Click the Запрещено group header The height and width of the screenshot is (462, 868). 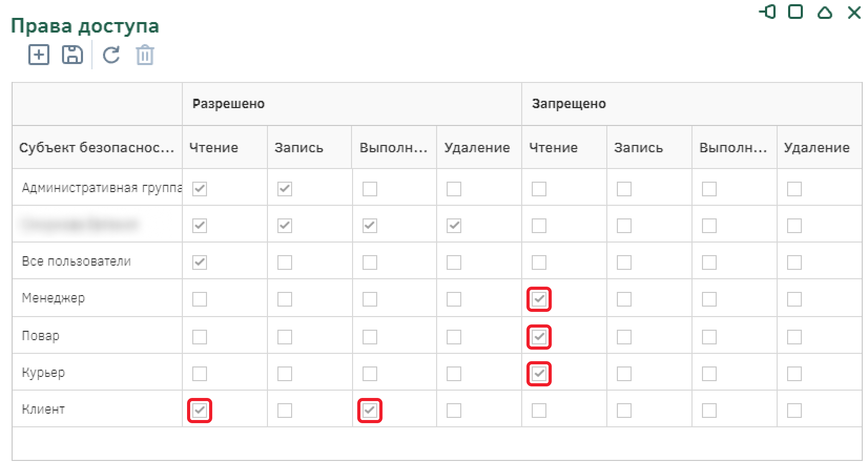click(x=569, y=104)
